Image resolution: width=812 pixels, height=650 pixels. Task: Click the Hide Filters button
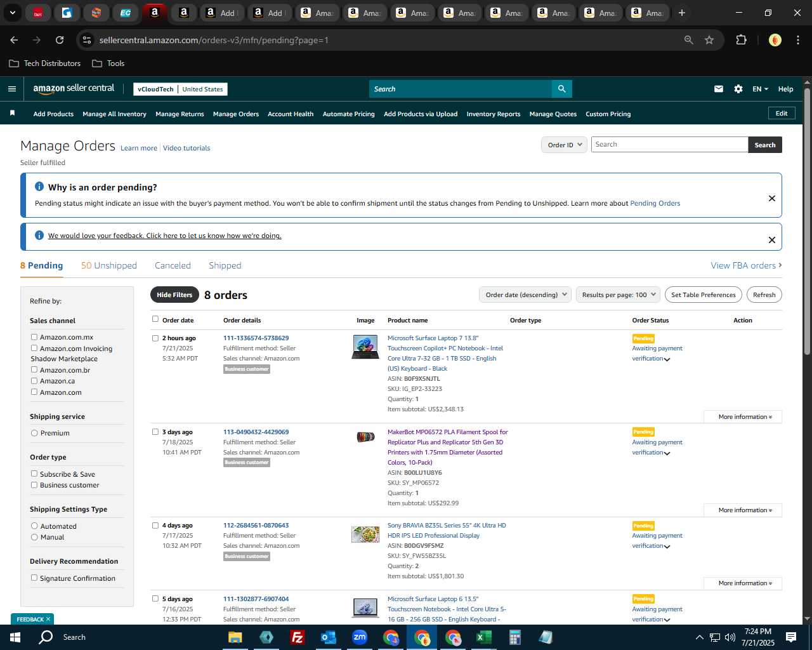[x=174, y=295]
